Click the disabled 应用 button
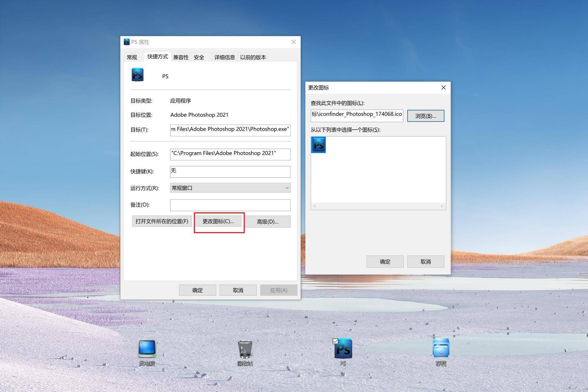This screenshot has width=588, height=392. click(x=279, y=290)
